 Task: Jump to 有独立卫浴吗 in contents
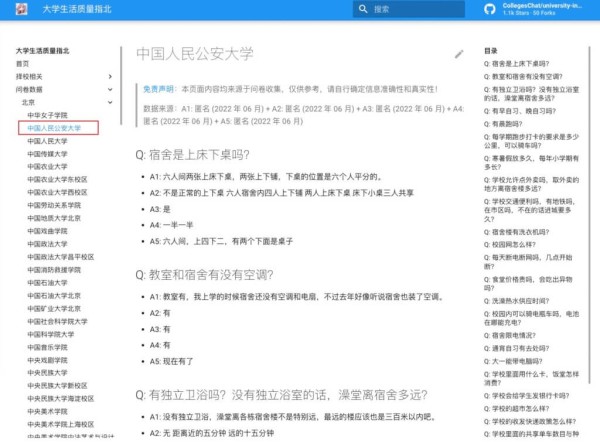532,94
